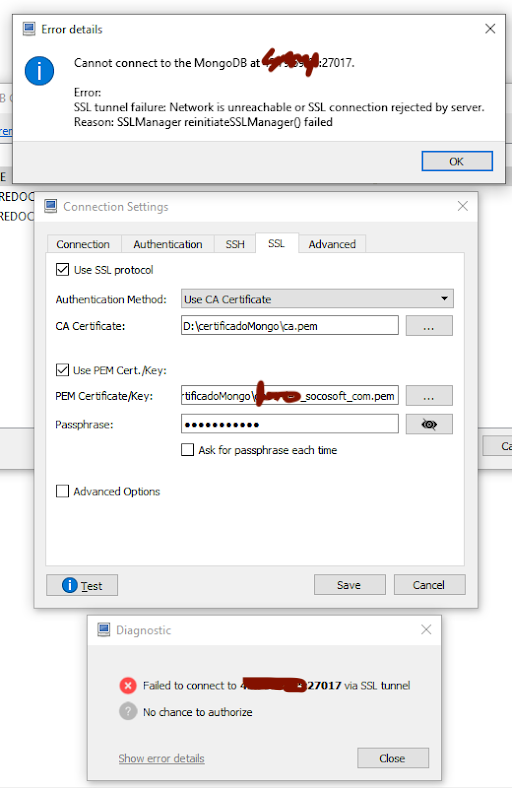Screen dimensions: 512x788
Task: Click OK in the Error details dialog
Action: pos(457,161)
